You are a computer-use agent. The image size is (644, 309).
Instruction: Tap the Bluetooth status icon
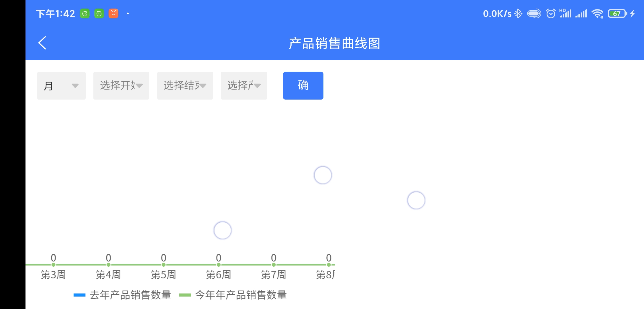tap(518, 13)
